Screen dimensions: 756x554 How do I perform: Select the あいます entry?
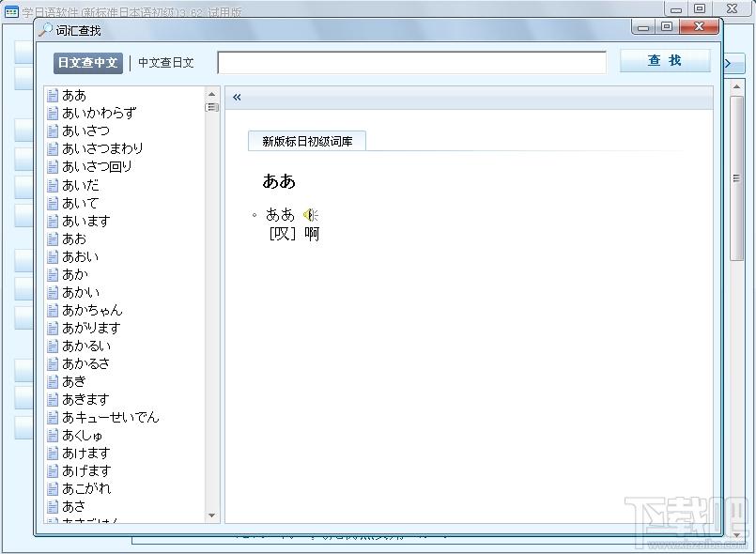[x=86, y=221]
